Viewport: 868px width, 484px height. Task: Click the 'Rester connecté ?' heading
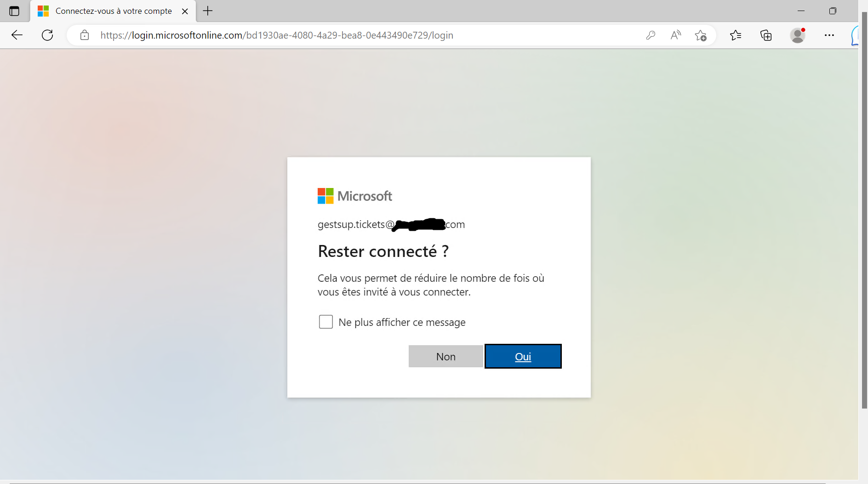pos(383,251)
